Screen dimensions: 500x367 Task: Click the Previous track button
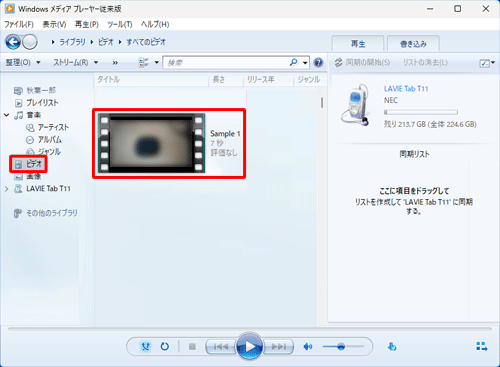coord(221,347)
